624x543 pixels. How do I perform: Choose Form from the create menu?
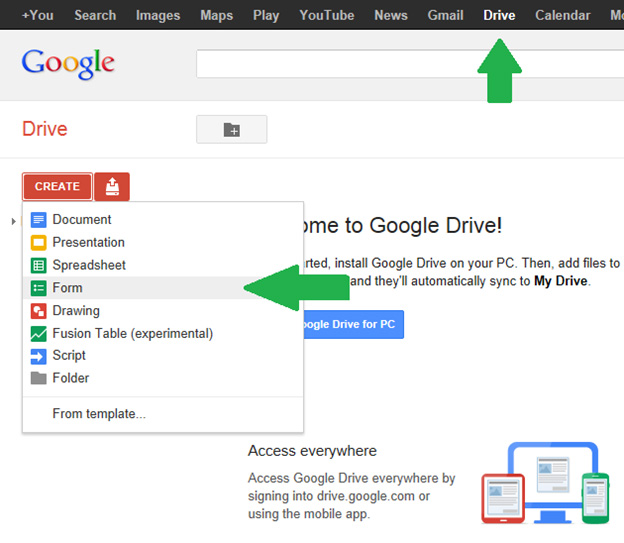point(68,288)
